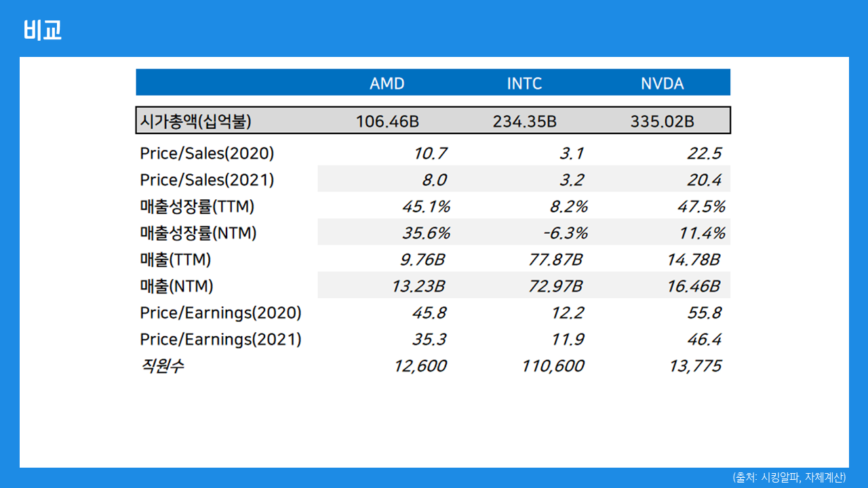
Task: Select AMD TTM revenue 9.76B
Action: 424,259
